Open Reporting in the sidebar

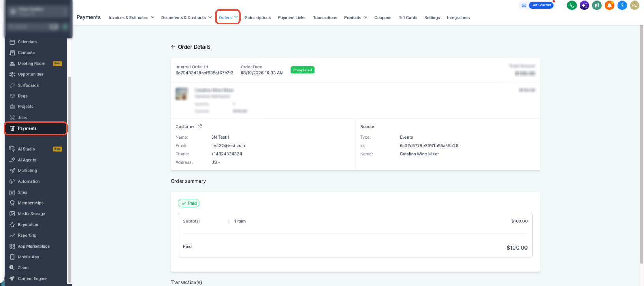coord(27,235)
